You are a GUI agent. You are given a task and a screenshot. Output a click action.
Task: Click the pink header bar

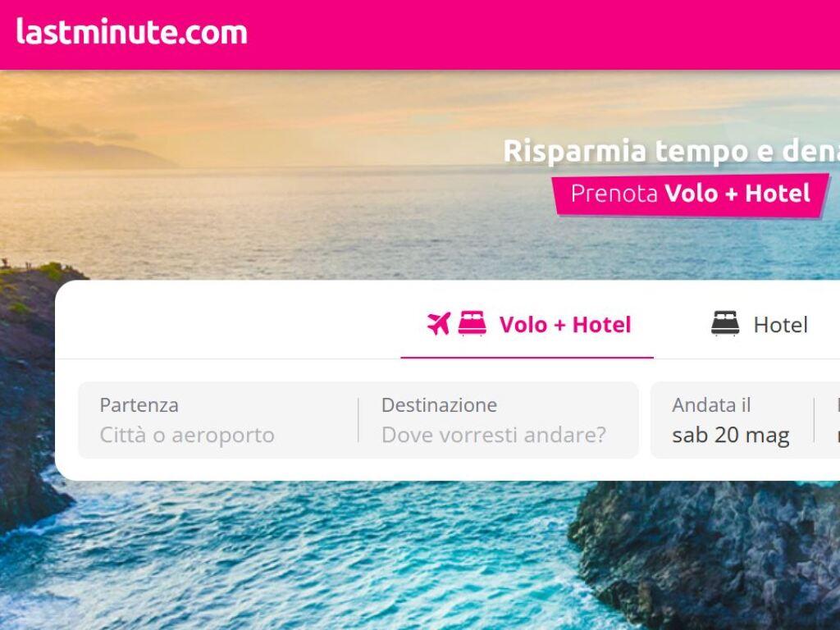420,34
